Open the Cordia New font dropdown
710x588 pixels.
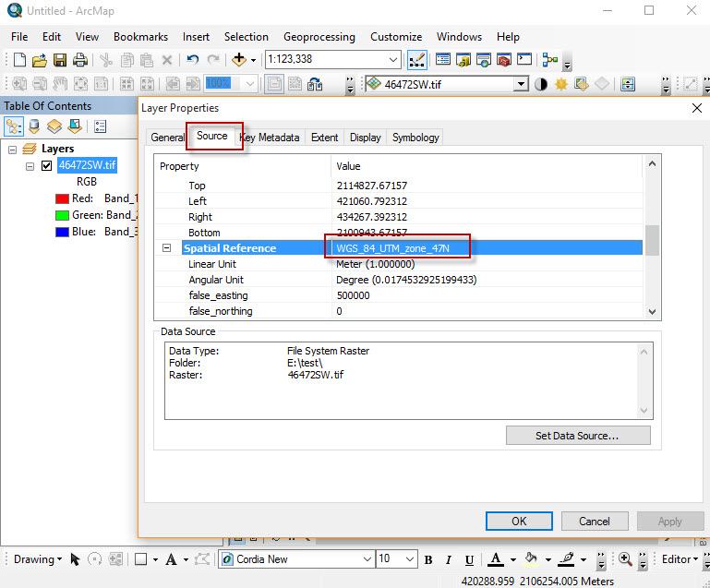tap(367, 559)
